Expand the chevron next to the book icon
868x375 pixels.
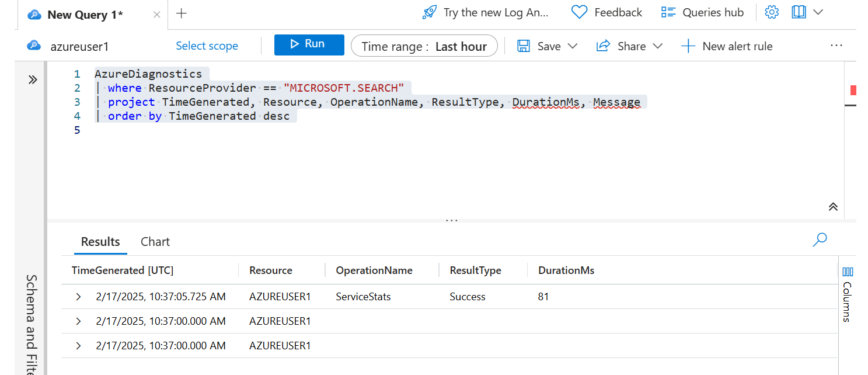(x=818, y=12)
